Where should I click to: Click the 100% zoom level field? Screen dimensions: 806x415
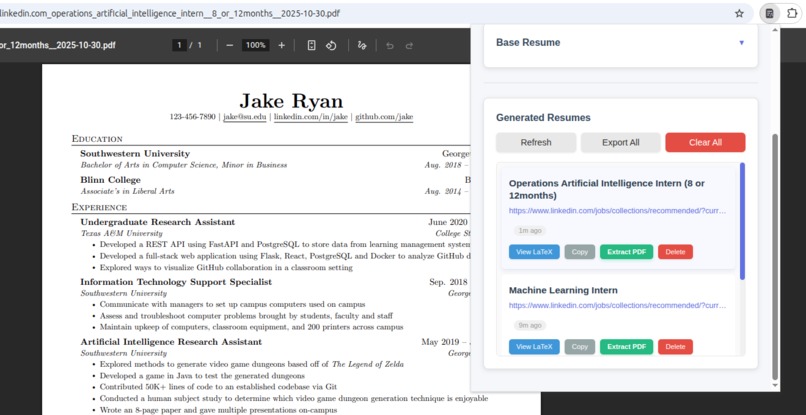[x=255, y=45]
